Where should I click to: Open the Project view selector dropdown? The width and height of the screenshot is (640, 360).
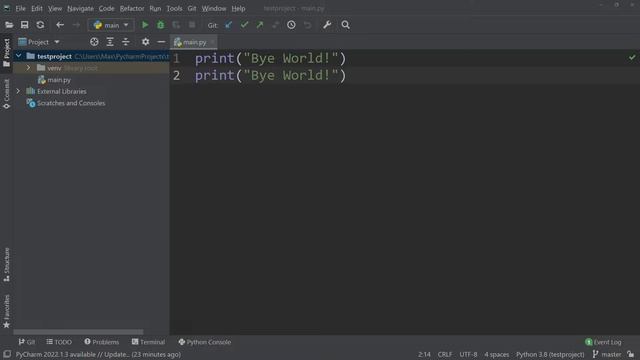pos(39,42)
